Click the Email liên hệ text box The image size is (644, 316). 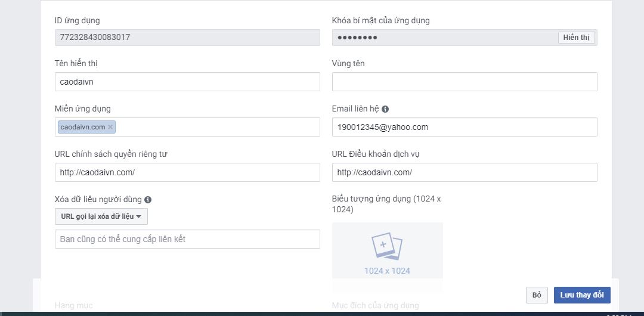[464, 127]
